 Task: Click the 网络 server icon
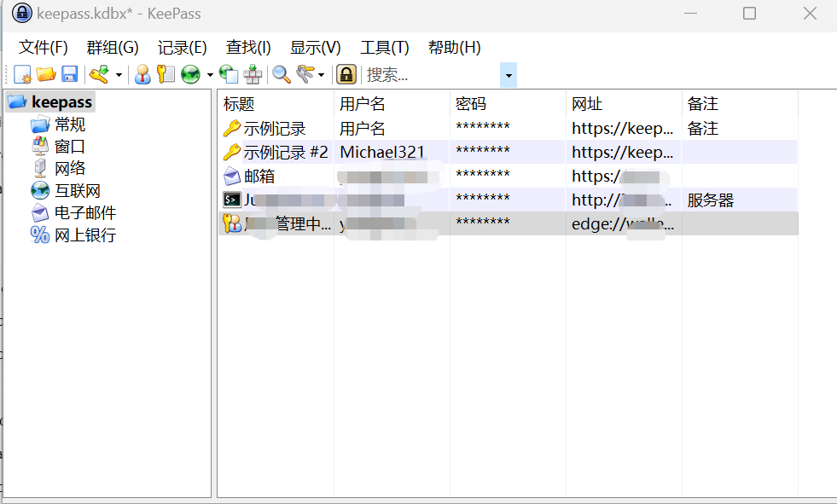pos(40,169)
